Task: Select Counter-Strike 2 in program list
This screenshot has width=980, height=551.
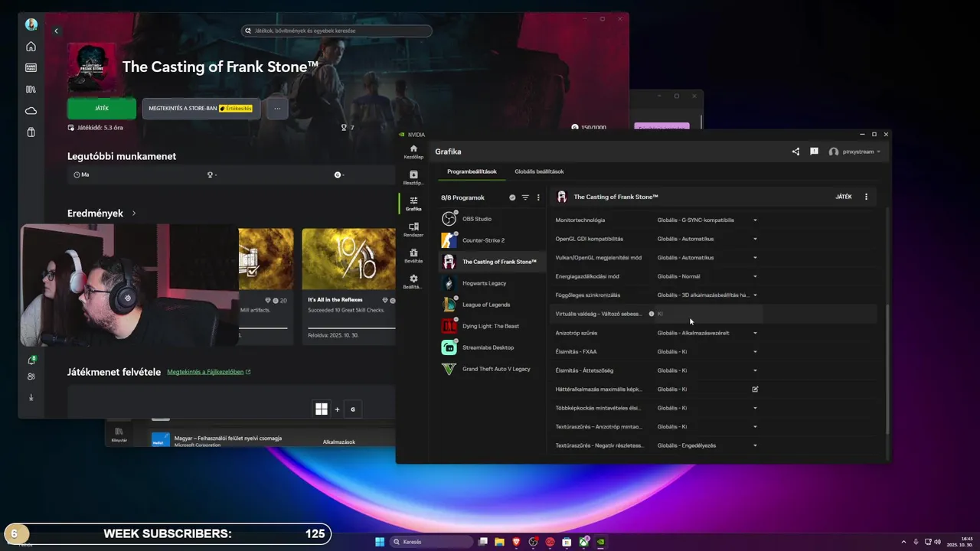Action: pyautogui.click(x=492, y=240)
